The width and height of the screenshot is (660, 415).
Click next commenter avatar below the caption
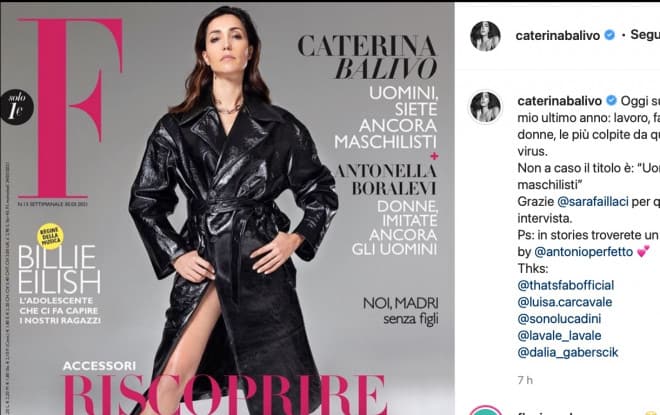[485, 410]
